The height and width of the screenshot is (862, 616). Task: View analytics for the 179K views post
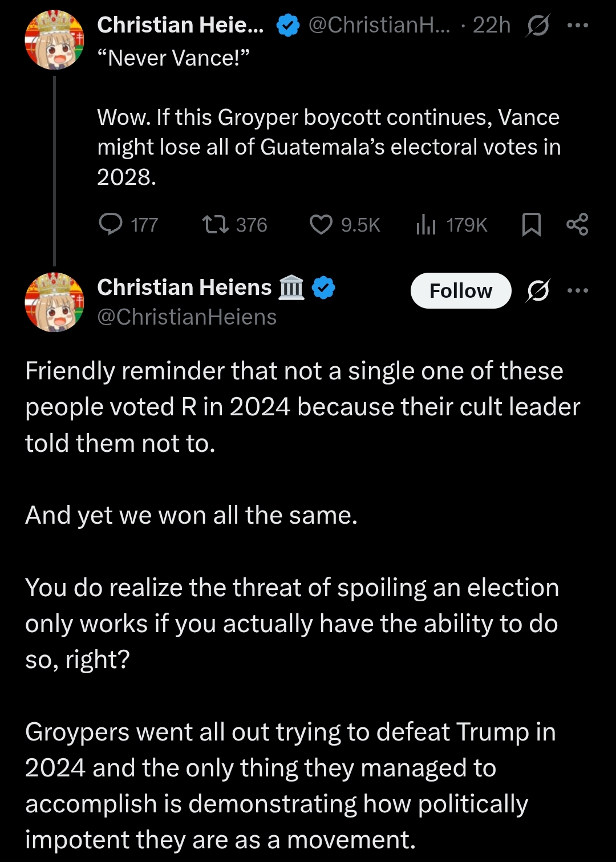pyautogui.click(x=426, y=224)
